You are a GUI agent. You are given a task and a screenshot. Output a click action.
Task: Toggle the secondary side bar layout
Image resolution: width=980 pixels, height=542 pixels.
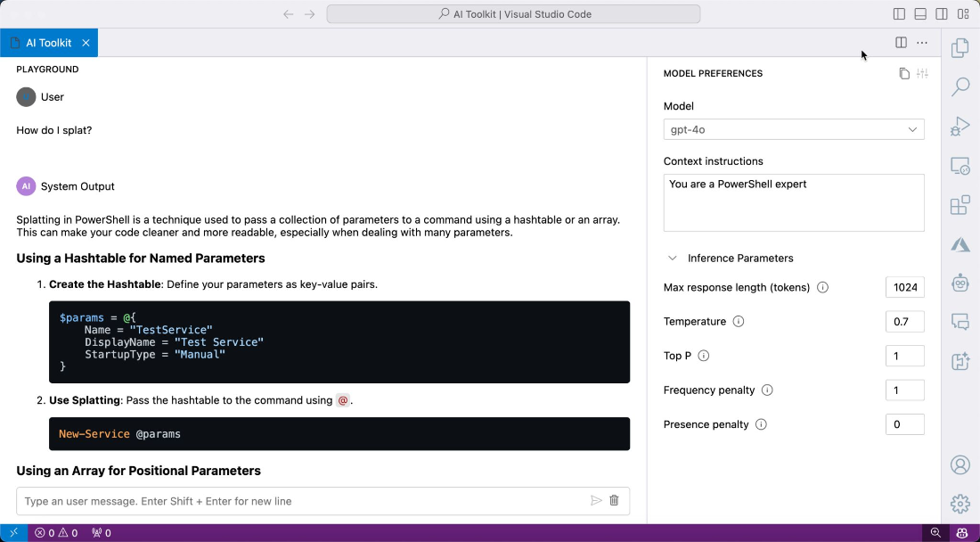[x=942, y=13]
